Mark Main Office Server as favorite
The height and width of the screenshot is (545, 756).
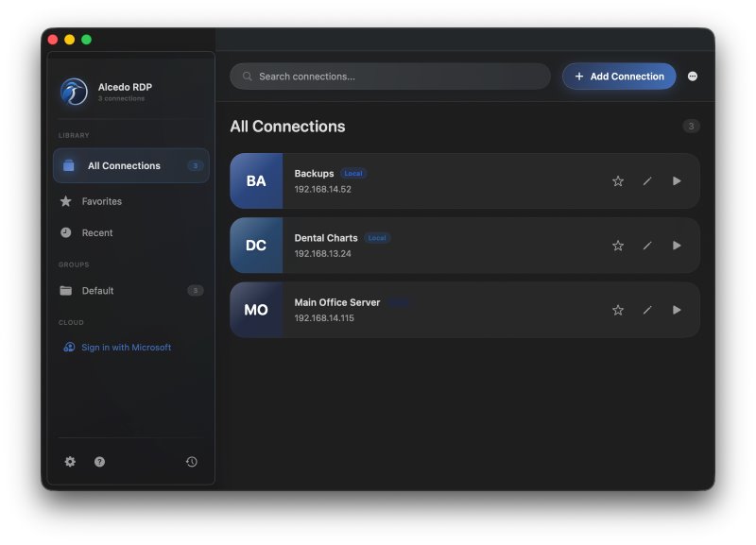(x=618, y=310)
